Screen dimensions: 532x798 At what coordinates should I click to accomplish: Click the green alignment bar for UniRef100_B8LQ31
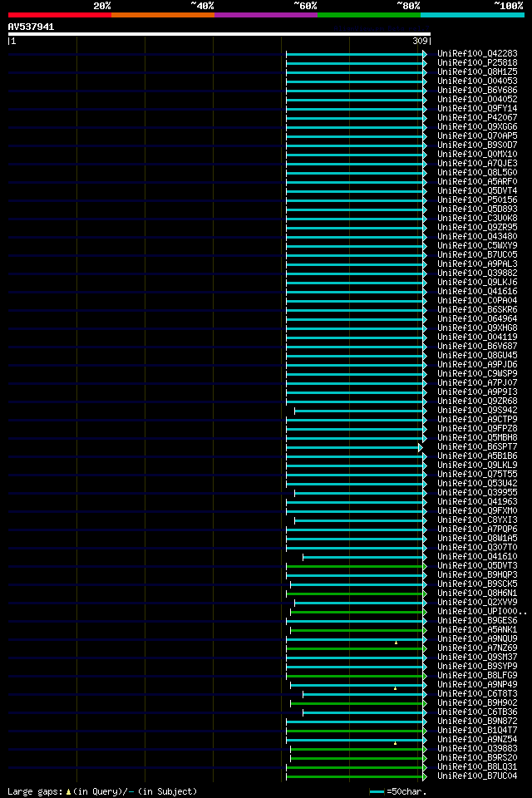pyautogui.click(x=355, y=767)
